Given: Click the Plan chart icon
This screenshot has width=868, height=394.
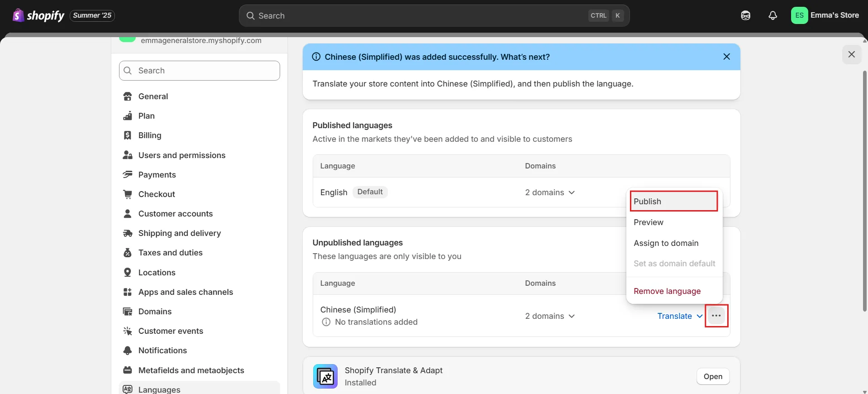Looking at the screenshot, I should pyautogui.click(x=128, y=116).
